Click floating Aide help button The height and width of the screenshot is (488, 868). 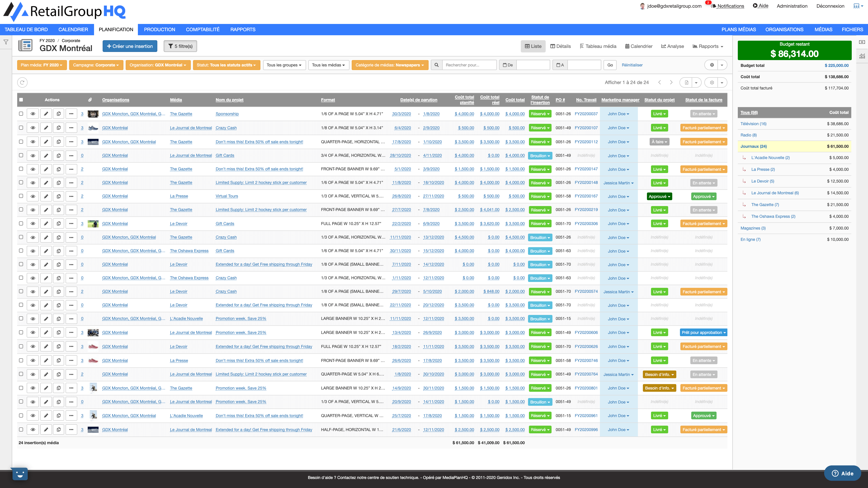pos(842,473)
